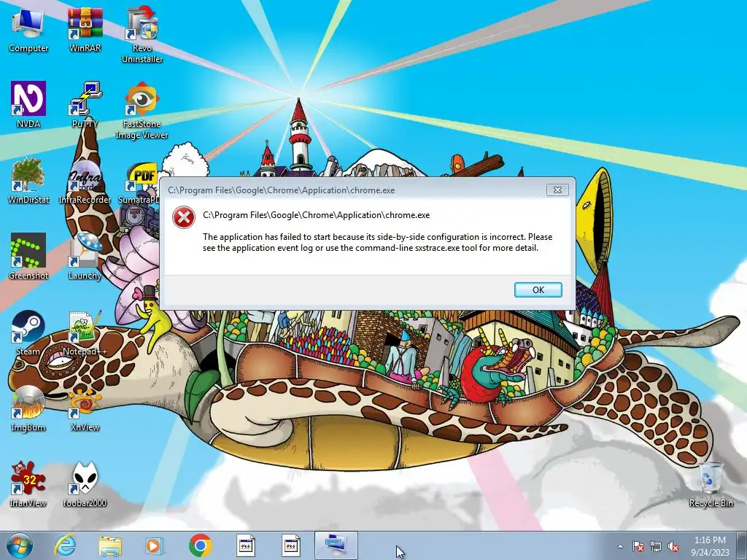Select the ImgBurn desktop icon
This screenshot has height=560, width=747.
[28, 408]
